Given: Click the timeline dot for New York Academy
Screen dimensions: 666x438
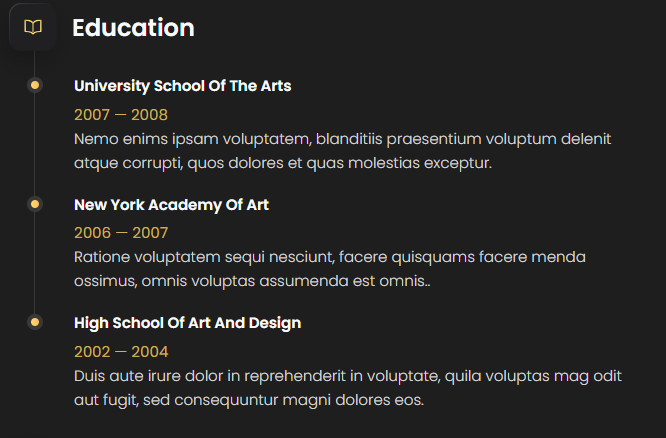Looking at the screenshot, I should click(35, 204).
